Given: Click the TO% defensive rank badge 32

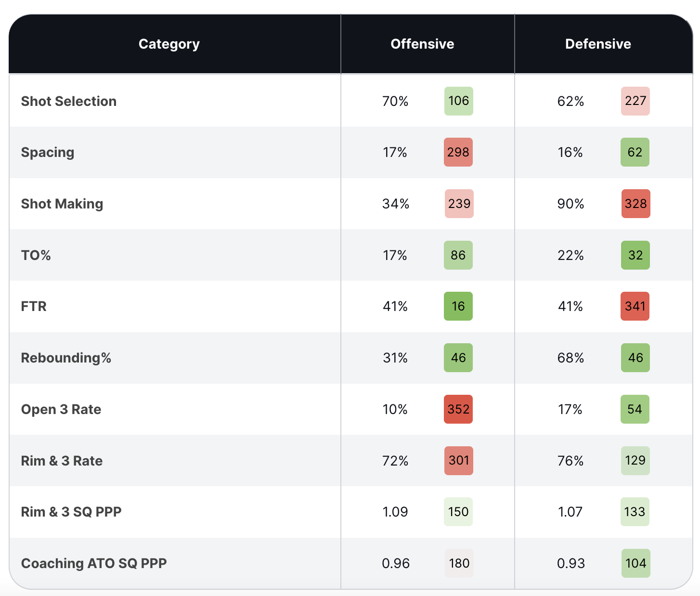Looking at the screenshot, I should click(x=635, y=255).
